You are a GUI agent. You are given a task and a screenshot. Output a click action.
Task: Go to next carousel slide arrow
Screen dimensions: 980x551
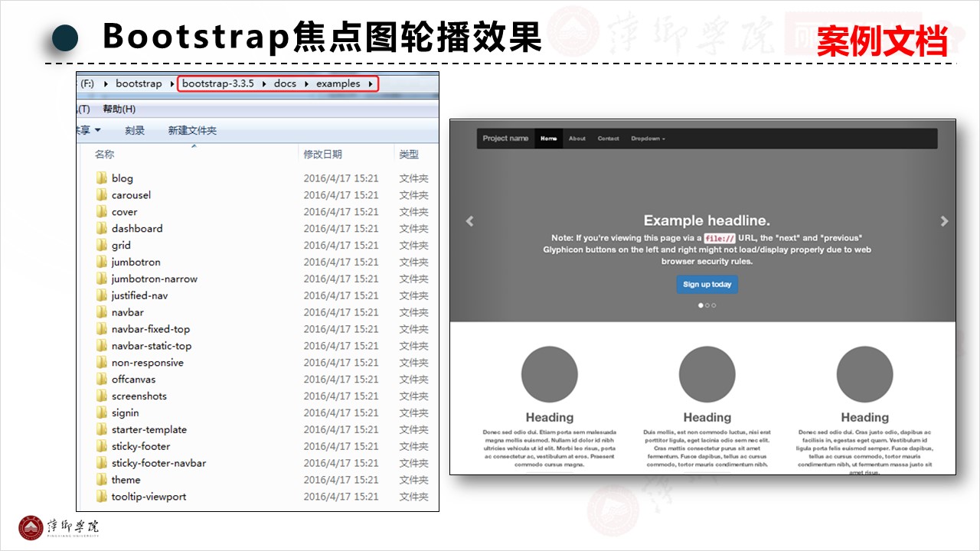click(x=944, y=221)
